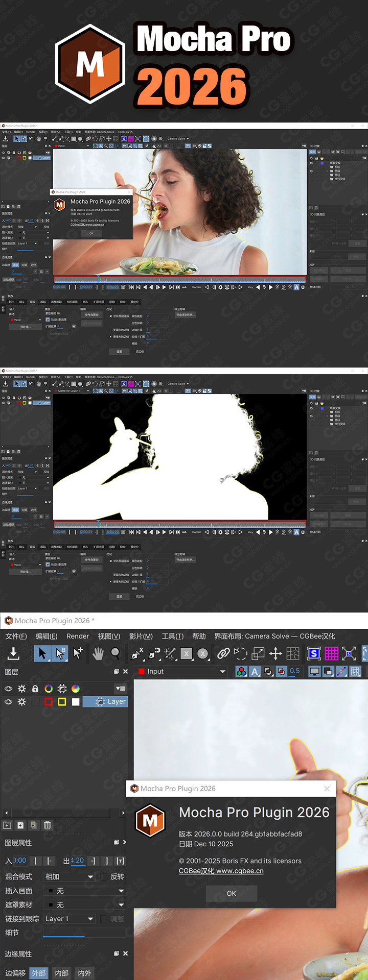Pick the magnifier Zoom tool in enlarged toolbar
The width and height of the screenshot is (368, 980).
tap(116, 653)
